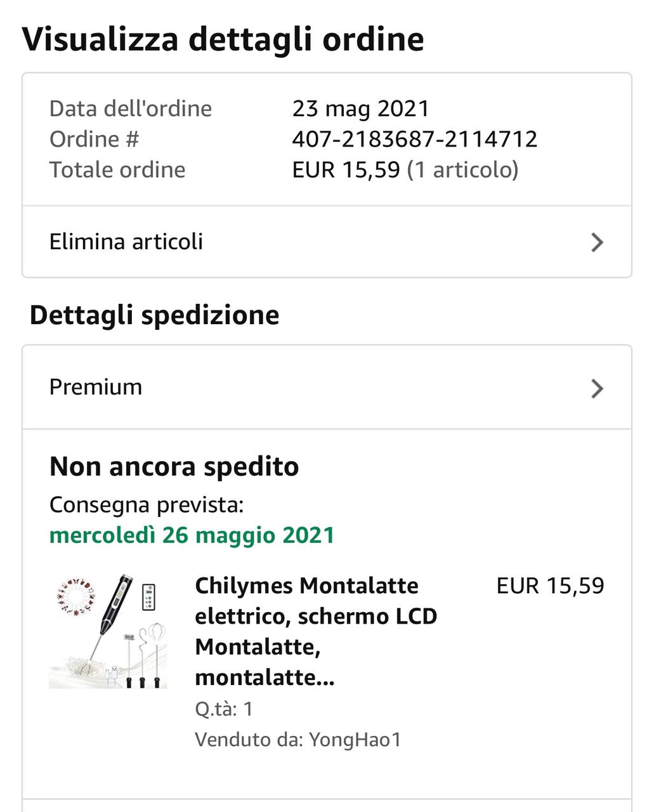Click the Totale ordine label
The width and height of the screenshot is (654, 812).
click(117, 169)
